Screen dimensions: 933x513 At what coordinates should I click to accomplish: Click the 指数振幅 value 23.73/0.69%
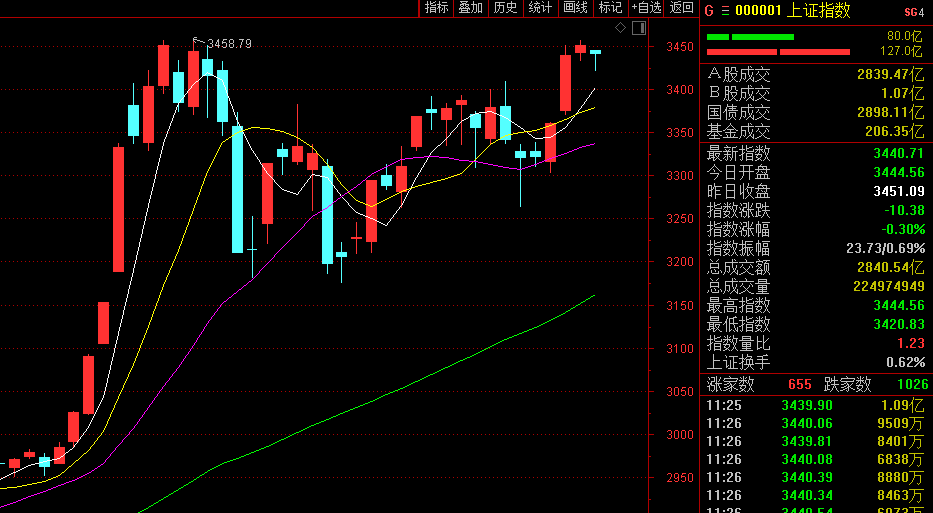tap(885, 249)
